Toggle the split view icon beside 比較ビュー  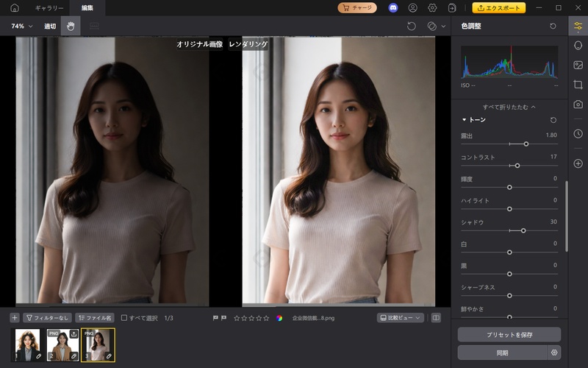[x=437, y=318]
